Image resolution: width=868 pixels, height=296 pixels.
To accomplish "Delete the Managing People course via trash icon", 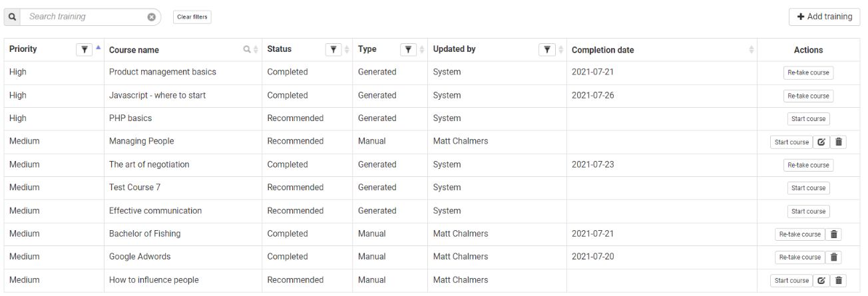I will [x=839, y=142].
